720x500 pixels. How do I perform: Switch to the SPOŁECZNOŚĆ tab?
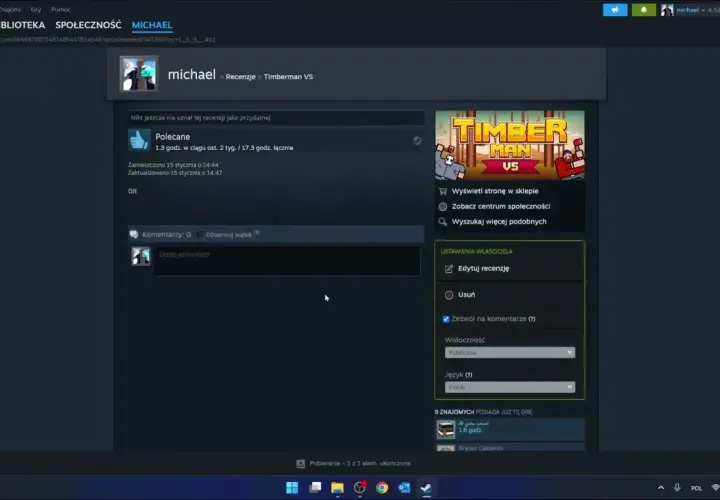coord(88,25)
